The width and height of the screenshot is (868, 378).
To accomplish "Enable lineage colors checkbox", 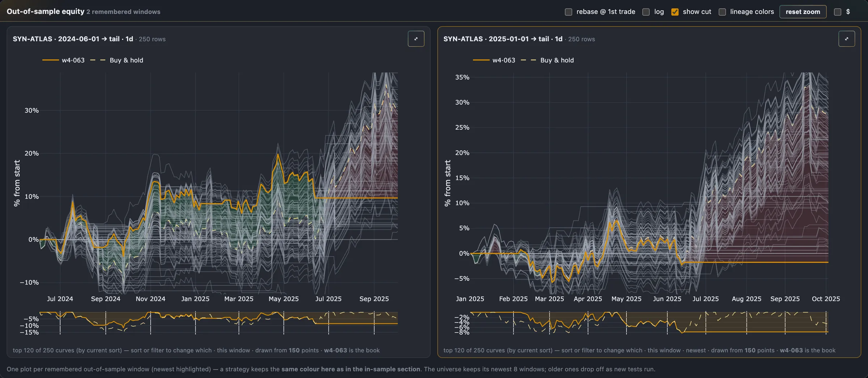I will [x=722, y=12].
